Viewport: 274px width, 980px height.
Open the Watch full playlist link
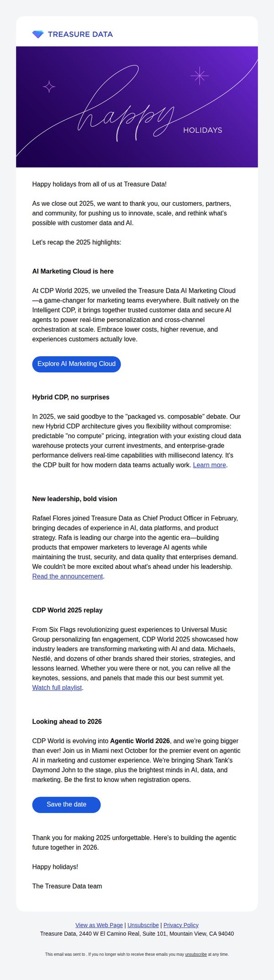(57, 687)
